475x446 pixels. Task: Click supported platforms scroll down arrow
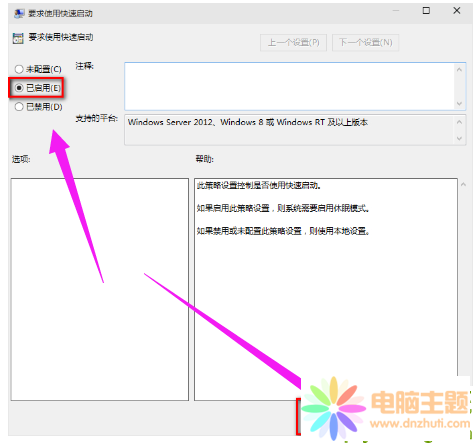click(x=459, y=138)
